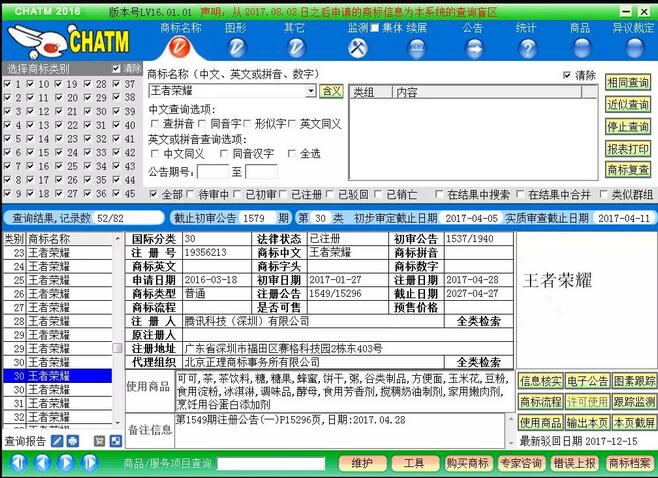Open the 监测 tools icon
The image size is (658, 478).
click(x=358, y=48)
